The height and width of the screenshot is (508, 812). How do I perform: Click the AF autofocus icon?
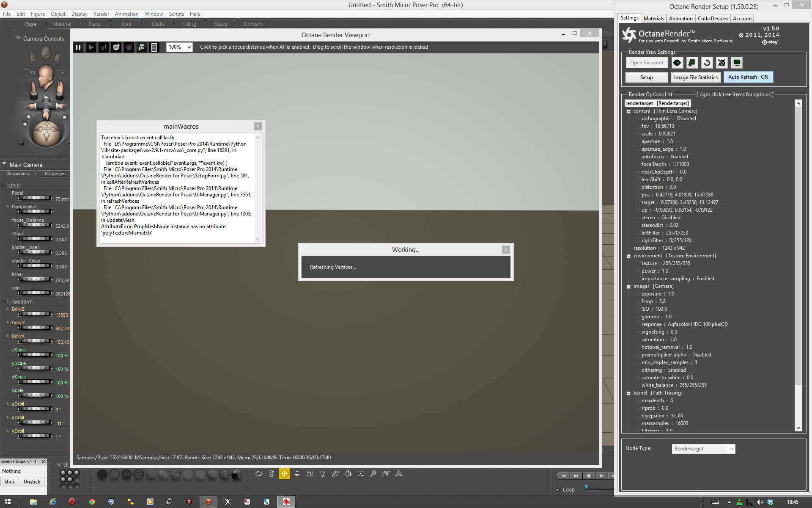[103, 47]
